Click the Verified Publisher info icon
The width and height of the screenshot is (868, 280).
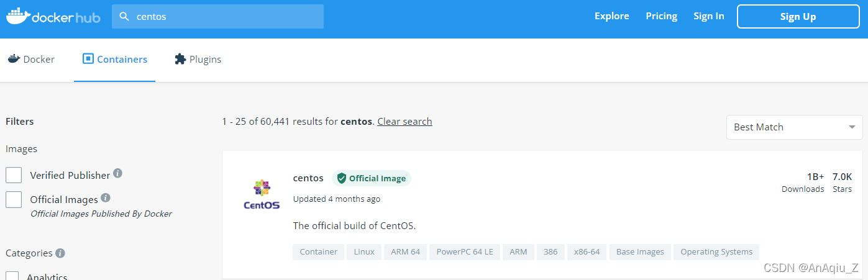click(x=117, y=174)
